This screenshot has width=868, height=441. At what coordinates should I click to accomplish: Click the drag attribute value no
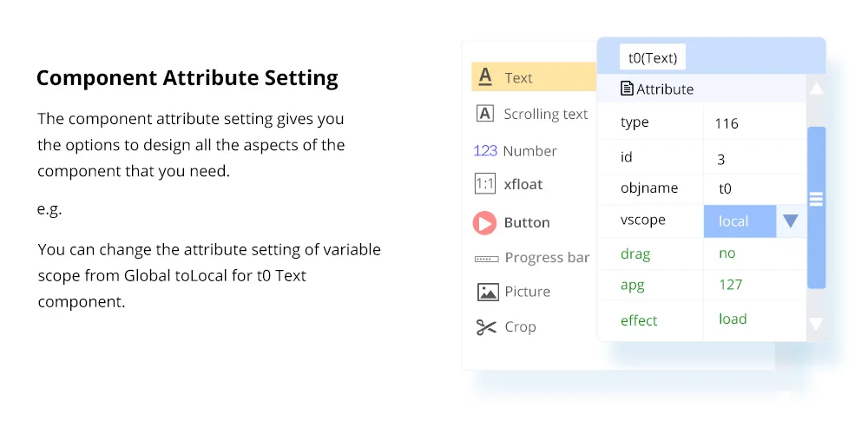click(x=727, y=253)
